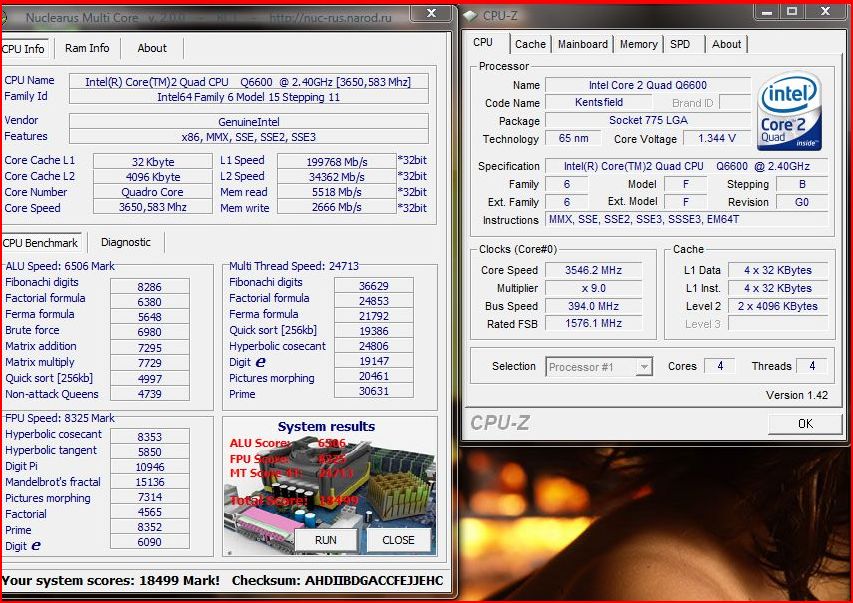853x603 pixels.
Task: Maximize the CPU-Z window
Action: click(793, 11)
